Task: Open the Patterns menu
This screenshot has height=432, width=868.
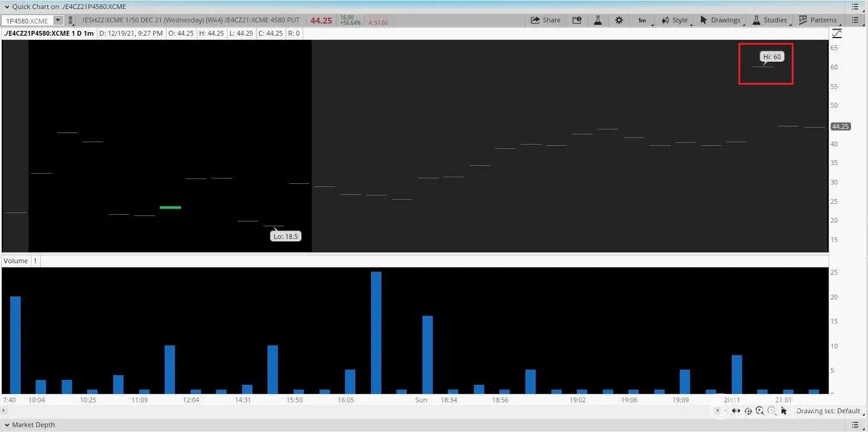Action: 817,20
